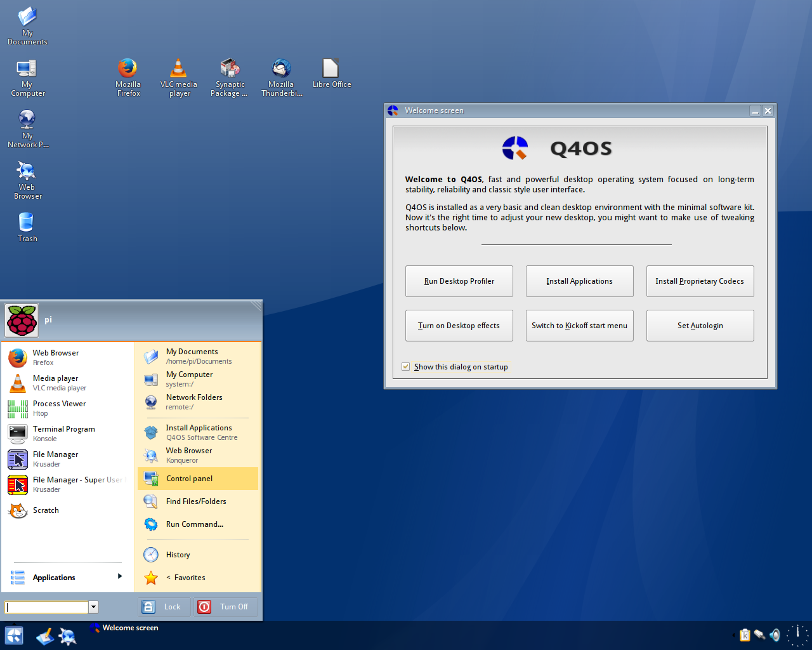Click Run Desktop Profiler button

click(x=459, y=281)
